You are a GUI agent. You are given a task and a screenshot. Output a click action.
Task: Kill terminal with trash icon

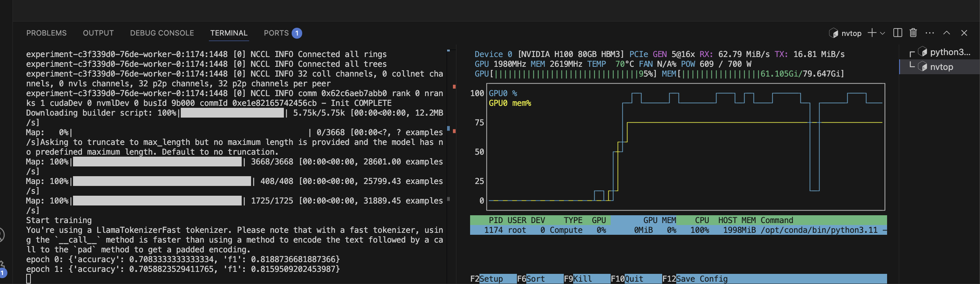pyautogui.click(x=913, y=33)
